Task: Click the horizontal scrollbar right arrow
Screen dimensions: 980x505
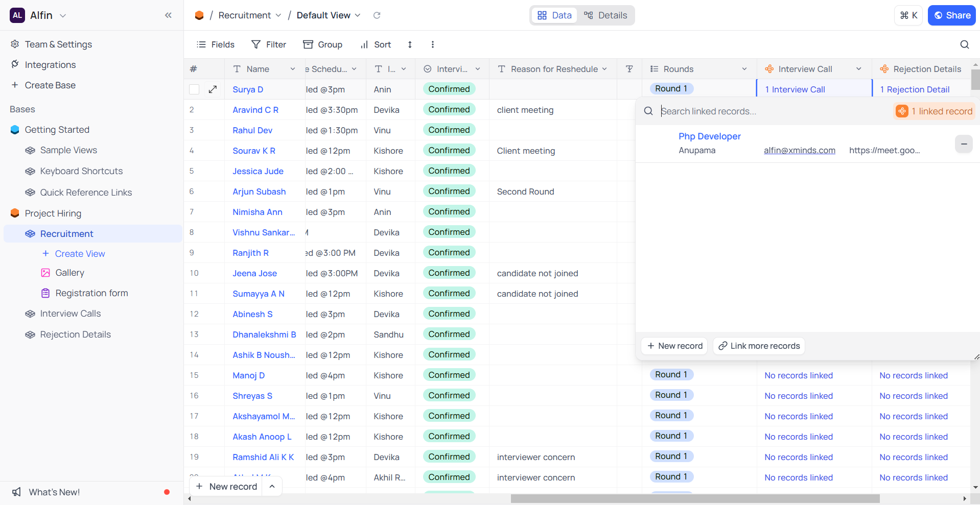Action: 965,498
